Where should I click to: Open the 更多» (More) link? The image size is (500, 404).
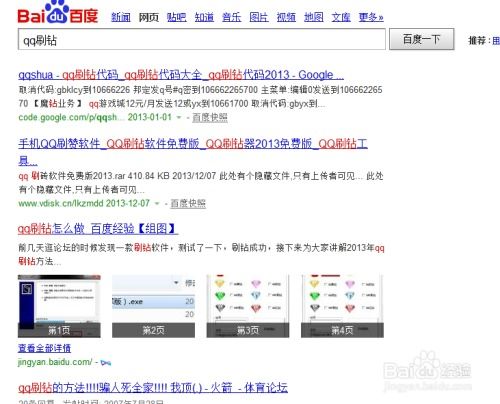[371, 17]
